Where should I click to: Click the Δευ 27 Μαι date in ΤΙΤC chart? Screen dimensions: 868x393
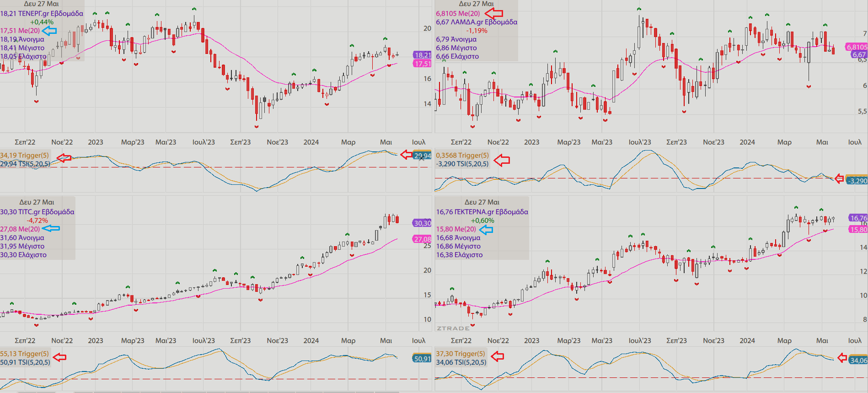[x=37, y=202]
